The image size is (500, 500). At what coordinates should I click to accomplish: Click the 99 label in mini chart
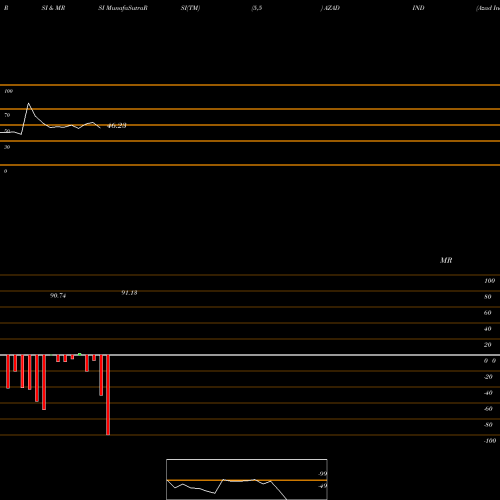click(x=323, y=474)
